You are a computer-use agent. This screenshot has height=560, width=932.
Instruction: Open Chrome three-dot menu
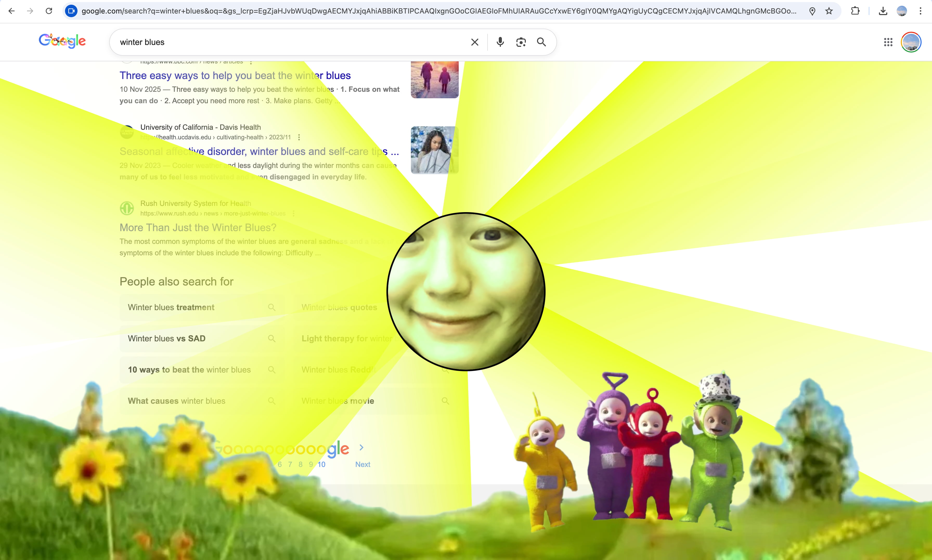click(x=920, y=11)
